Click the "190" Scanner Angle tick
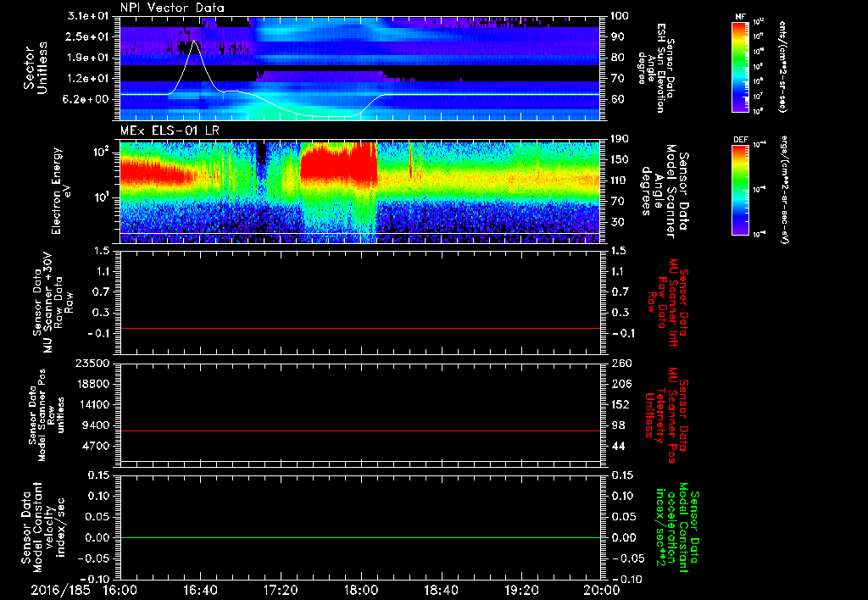 tap(620, 139)
